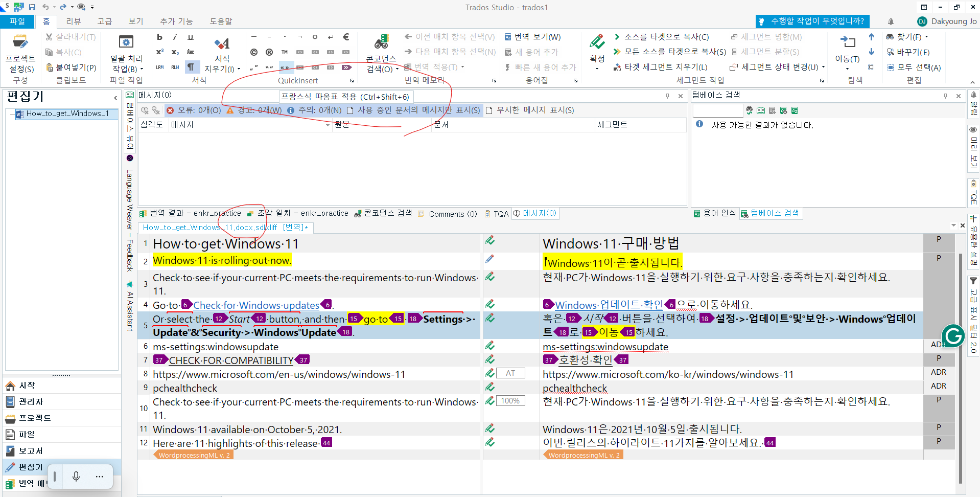This screenshot has height=497, width=980.
Task: Apply subscript formatting
Action: click(x=175, y=52)
